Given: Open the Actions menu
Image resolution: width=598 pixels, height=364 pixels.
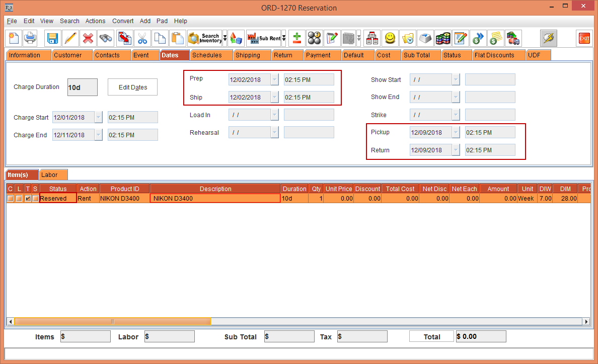Looking at the screenshot, I should [95, 21].
